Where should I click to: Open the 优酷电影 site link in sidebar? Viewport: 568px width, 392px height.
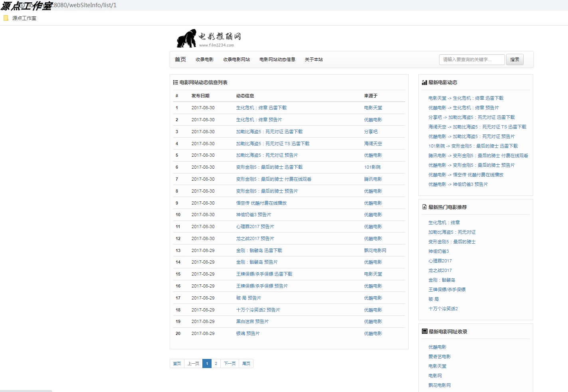[438, 347]
